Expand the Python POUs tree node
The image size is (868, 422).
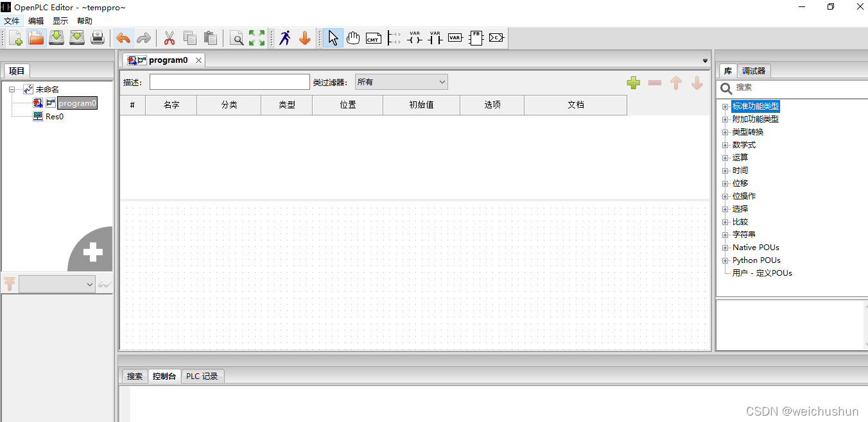pyautogui.click(x=725, y=260)
